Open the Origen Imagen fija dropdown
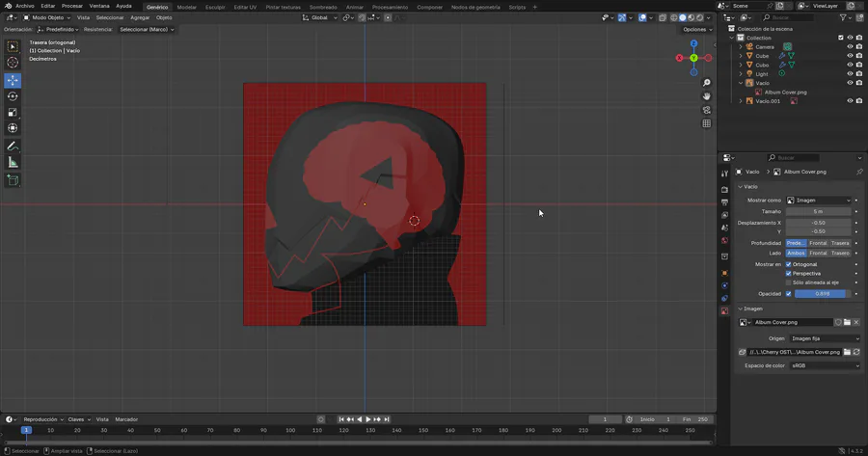Screen dimensions: 868x456 825,338
